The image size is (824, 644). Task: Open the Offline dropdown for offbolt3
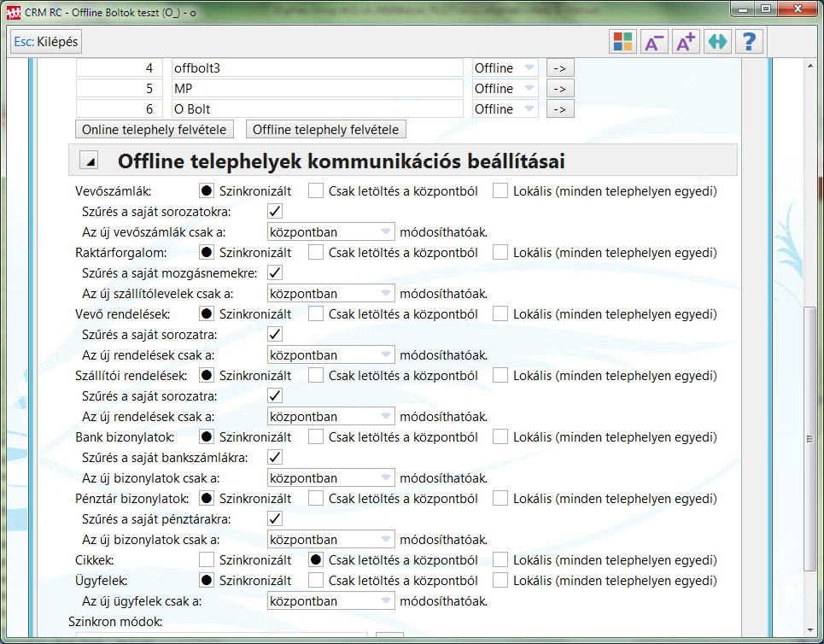505,68
